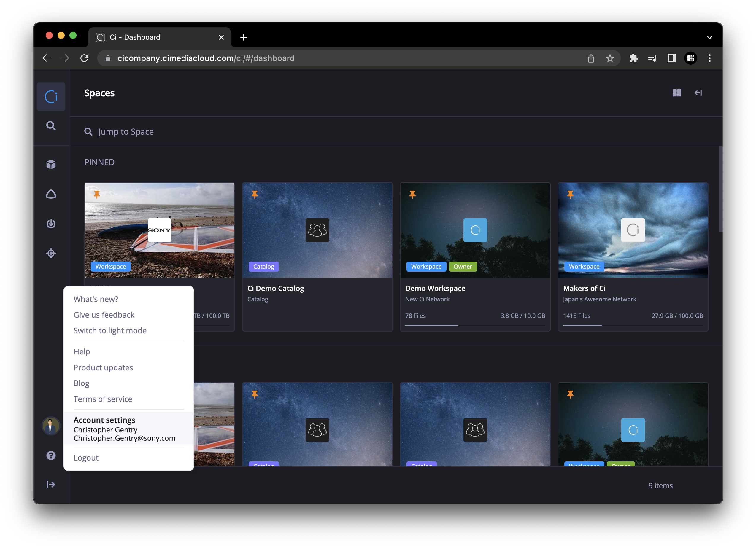Select the Ci - Dashboard tab
The height and width of the screenshot is (548, 756).
point(160,37)
